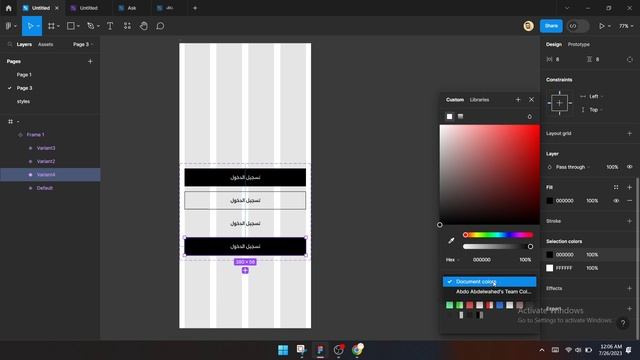Click the Present play button
This screenshot has height=360, width=640.
602,26
